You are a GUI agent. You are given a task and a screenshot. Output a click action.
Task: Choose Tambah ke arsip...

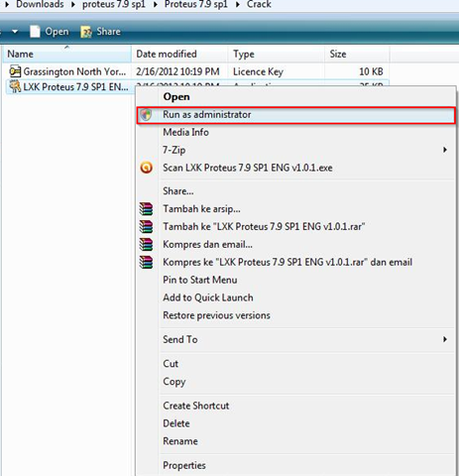201,209
